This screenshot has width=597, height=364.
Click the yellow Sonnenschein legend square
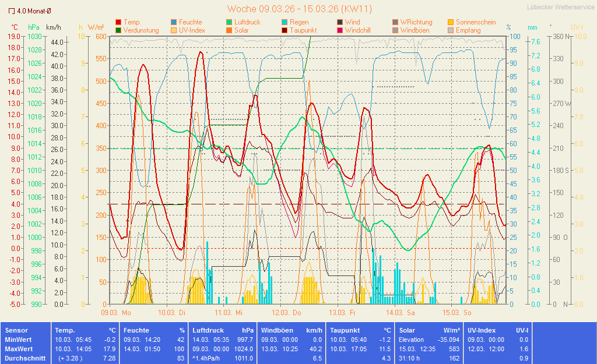click(x=451, y=22)
